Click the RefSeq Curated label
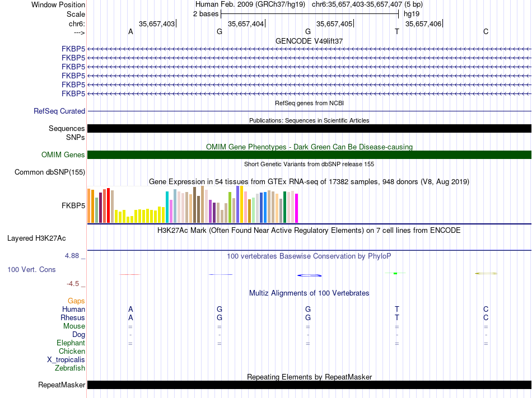Viewport: 532px width, 398px height. [59, 111]
